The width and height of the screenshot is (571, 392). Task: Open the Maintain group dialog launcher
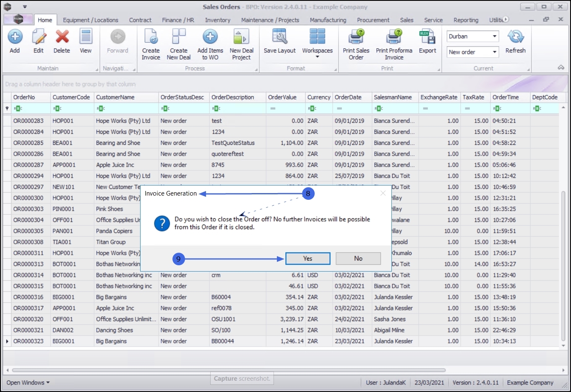tap(96, 70)
